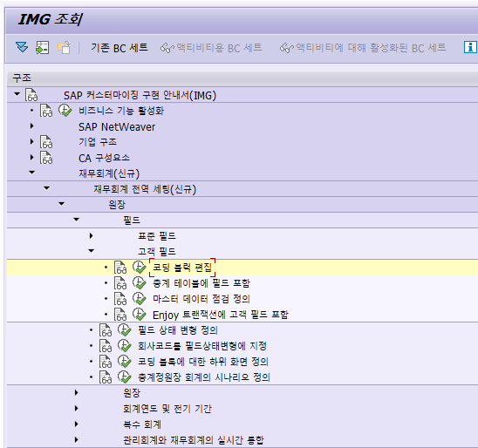This screenshot has height=448, width=478.
Task: Click the position-to-entry toolbar icon
Action: [x=43, y=48]
